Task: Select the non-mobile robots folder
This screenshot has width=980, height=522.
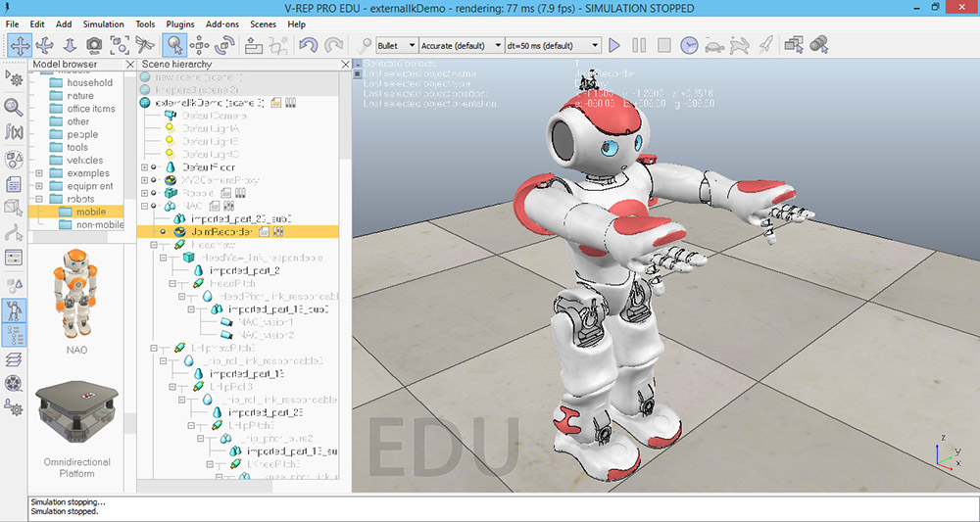Action: 99,224
